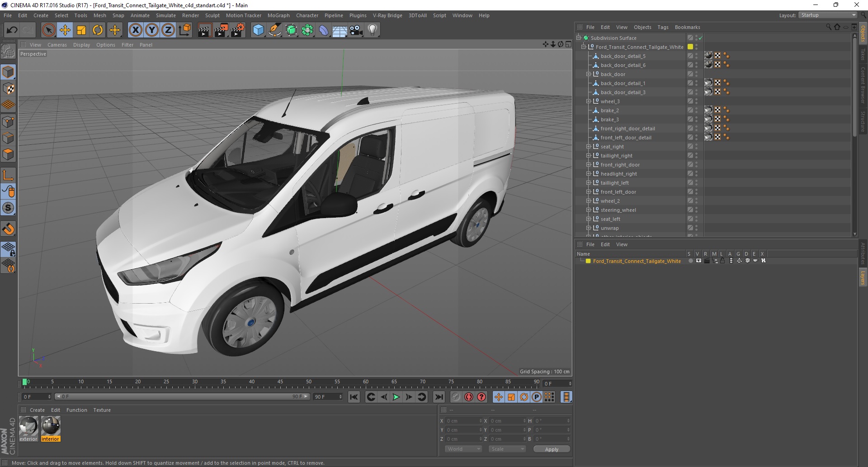The width and height of the screenshot is (868, 467).
Task: Activate the Rotate tool
Action: point(98,30)
